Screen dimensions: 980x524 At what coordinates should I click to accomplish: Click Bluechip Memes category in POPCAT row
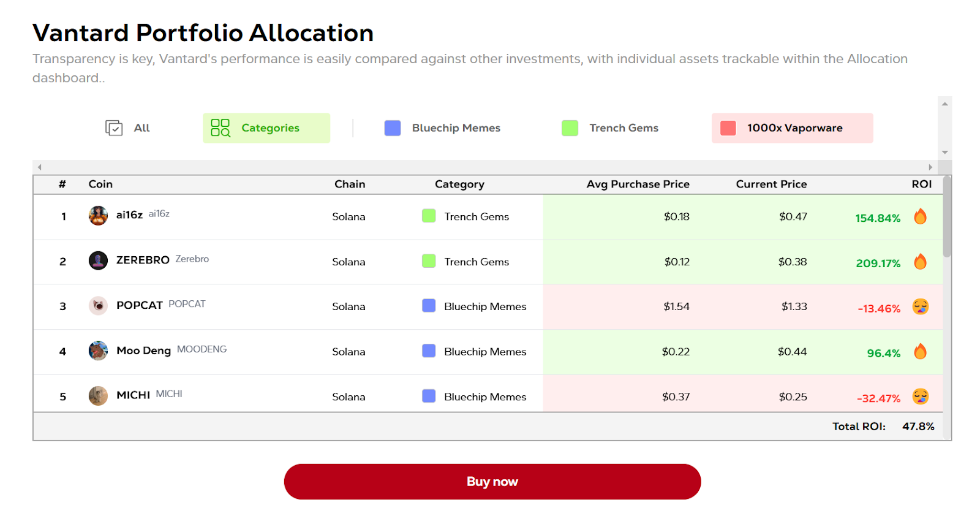pyautogui.click(x=485, y=306)
